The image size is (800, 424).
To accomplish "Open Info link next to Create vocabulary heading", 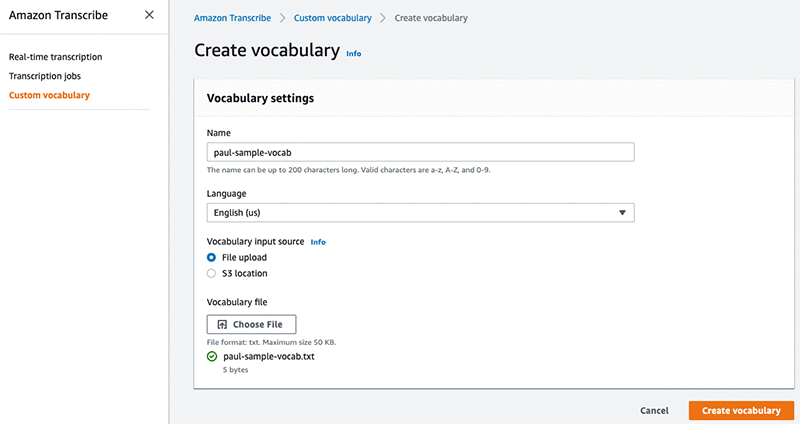I will click(x=353, y=53).
